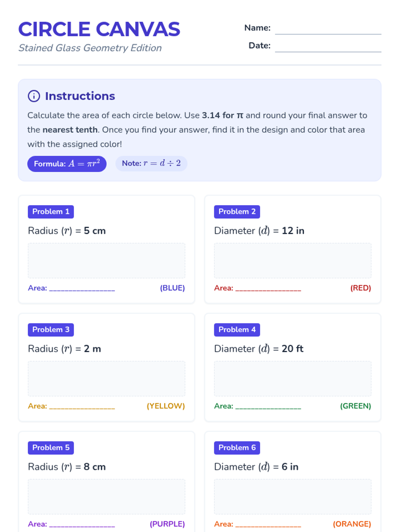Click the Problem 1 work box
The image size is (399, 532).
click(x=106, y=261)
